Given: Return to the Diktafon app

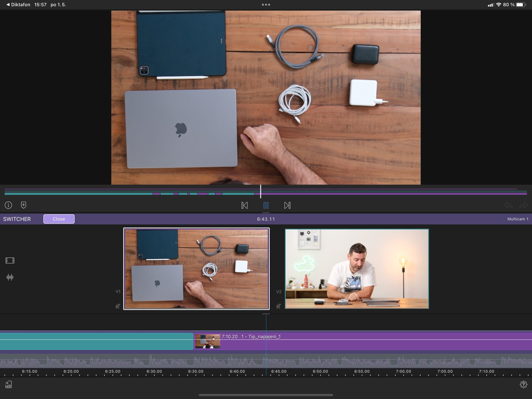Looking at the screenshot, I should [x=18, y=5].
